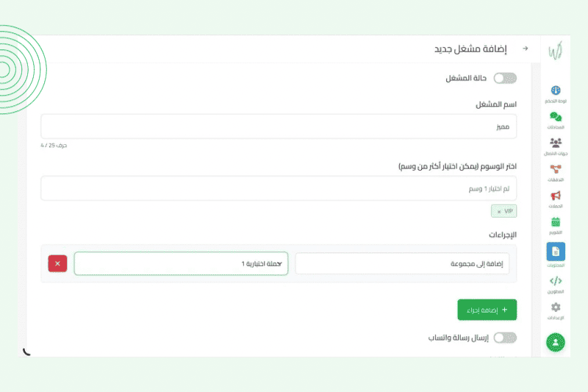
Task: Open the developers code-brackets icon
Action: point(556,281)
